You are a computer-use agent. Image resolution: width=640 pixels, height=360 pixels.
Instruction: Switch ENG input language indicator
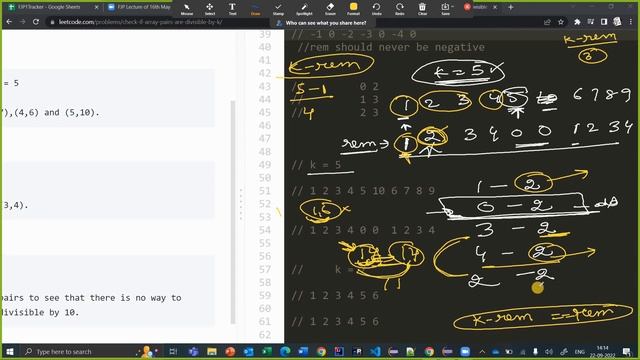(580, 351)
